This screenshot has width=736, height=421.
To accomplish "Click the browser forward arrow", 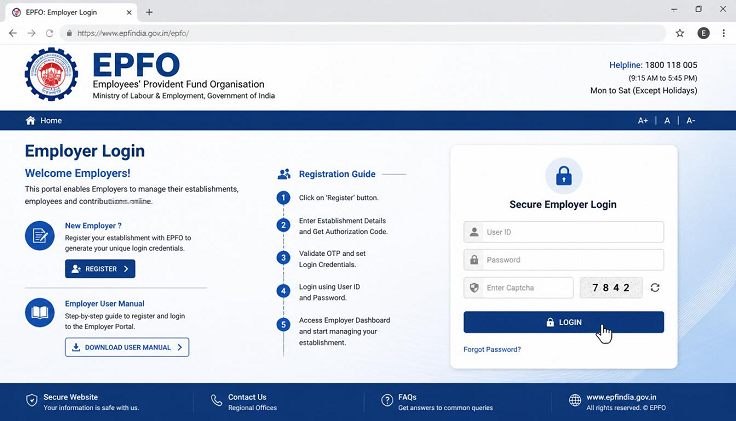I will pos(31,33).
